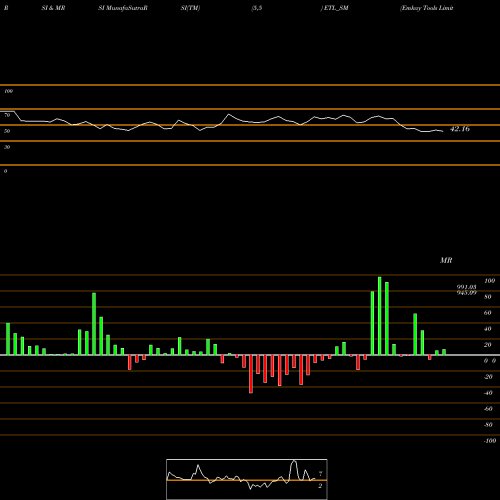Viewport: 500px width, 500px height.
Task: Click the 991.03 value label
Action: (466, 287)
